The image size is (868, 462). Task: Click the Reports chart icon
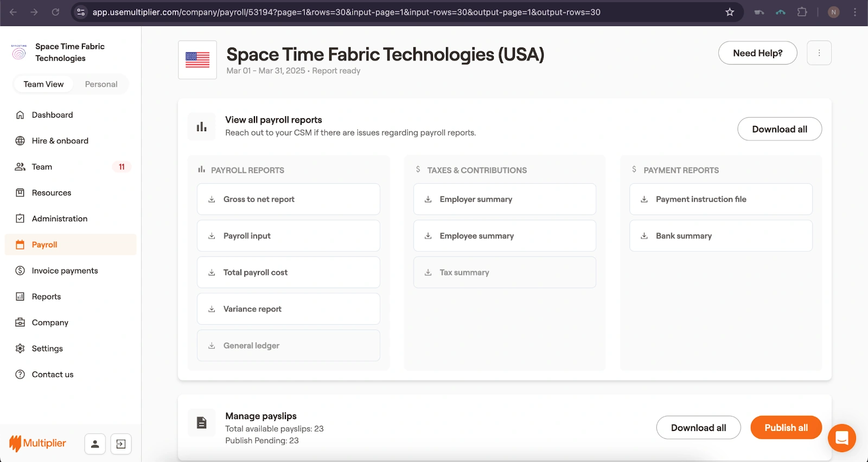(20, 297)
